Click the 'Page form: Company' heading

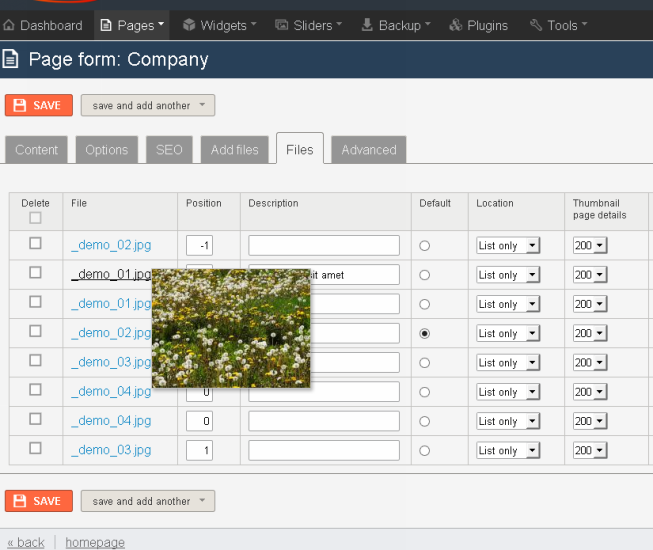(x=118, y=60)
